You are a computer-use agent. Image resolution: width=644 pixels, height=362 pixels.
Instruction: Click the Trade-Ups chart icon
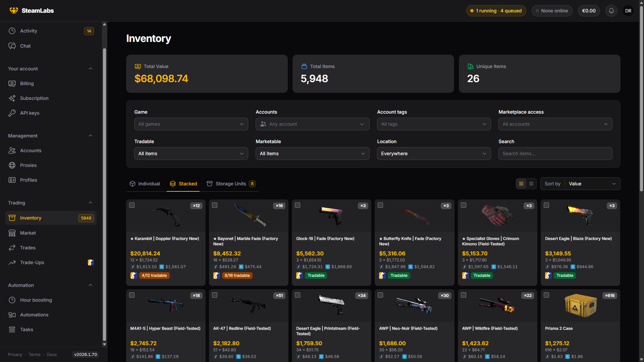[x=12, y=262]
